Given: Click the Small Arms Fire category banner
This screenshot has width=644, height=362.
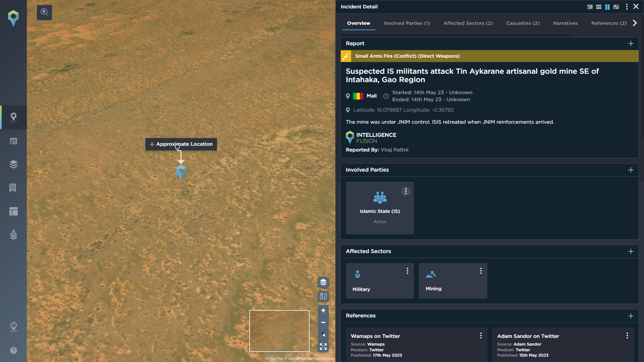Looking at the screenshot, I should (490, 56).
